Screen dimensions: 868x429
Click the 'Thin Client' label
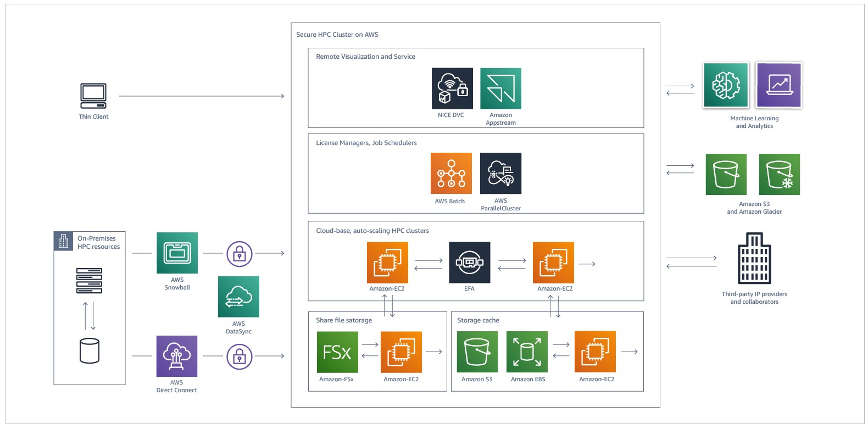93,116
